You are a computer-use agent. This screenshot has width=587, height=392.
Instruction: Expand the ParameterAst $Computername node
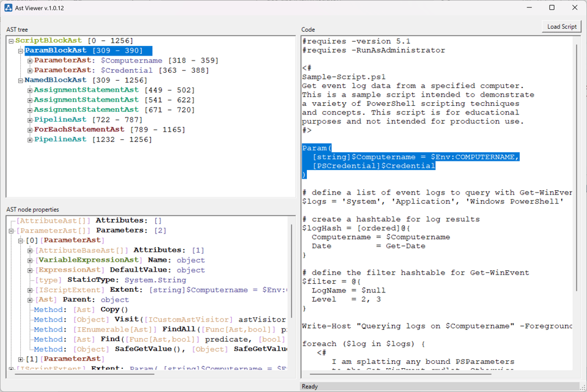[29, 60]
